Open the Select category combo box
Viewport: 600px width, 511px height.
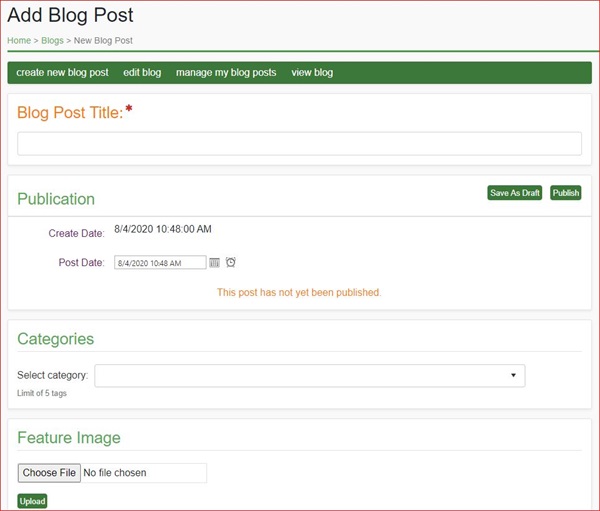[300, 376]
